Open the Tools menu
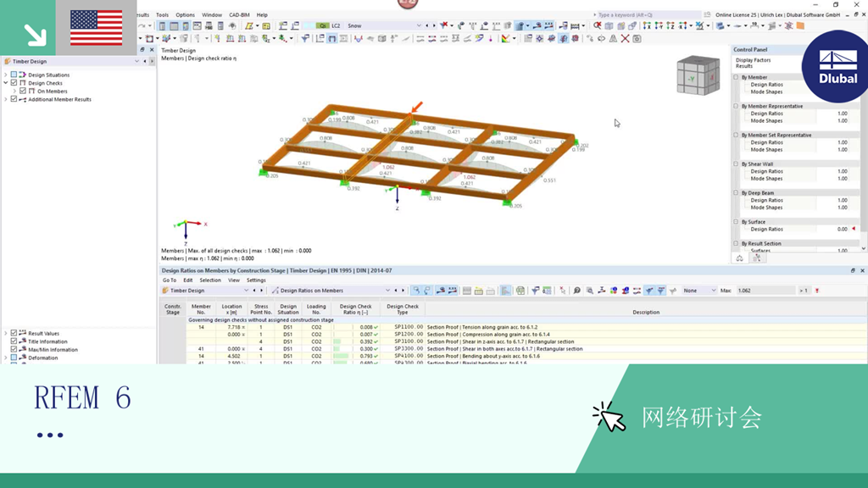 (162, 15)
